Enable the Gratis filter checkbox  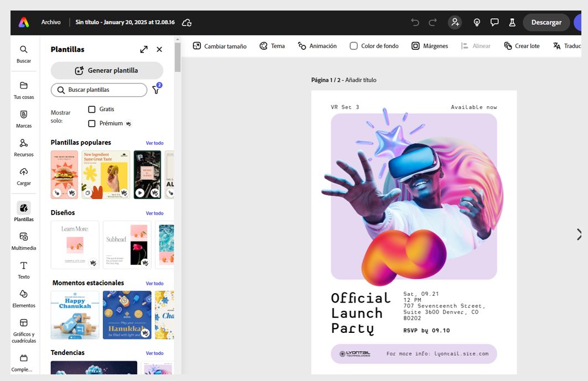pos(91,109)
